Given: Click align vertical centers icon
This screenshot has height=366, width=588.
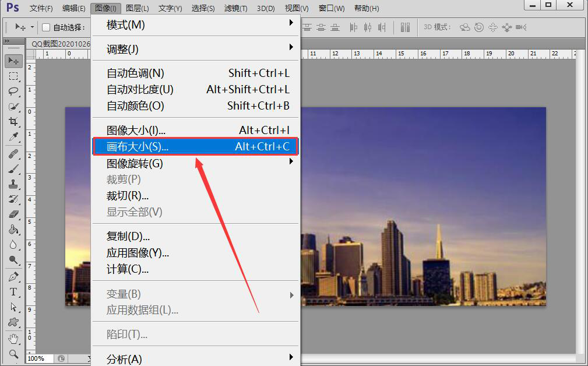Looking at the screenshot, I should click(321, 27).
